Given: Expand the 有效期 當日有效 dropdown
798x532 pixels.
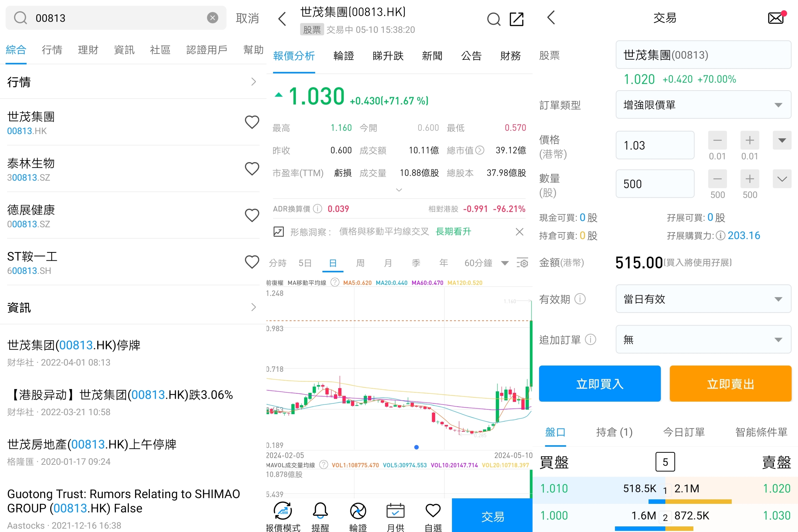Looking at the screenshot, I should (703, 299).
